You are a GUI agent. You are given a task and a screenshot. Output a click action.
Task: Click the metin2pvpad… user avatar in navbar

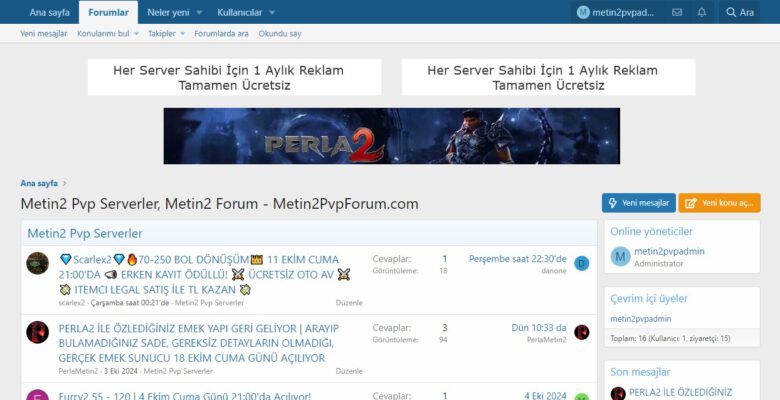583,12
